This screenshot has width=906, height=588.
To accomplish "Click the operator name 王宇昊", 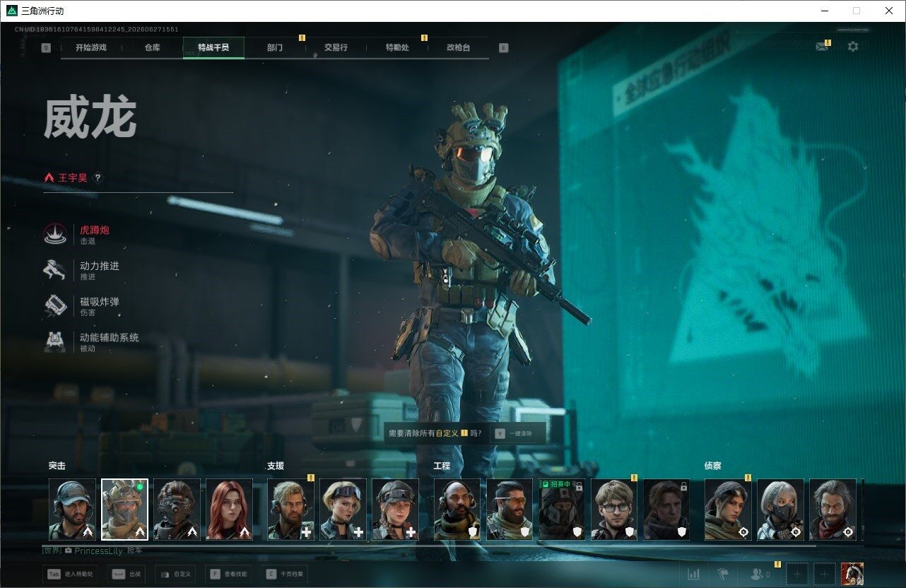I will click(x=73, y=178).
